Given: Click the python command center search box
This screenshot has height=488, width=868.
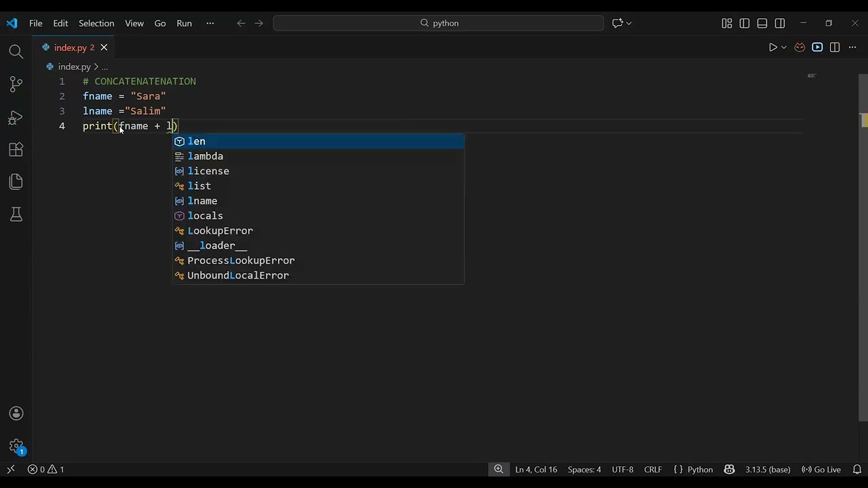Looking at the screenshot, I should (438, 23).
